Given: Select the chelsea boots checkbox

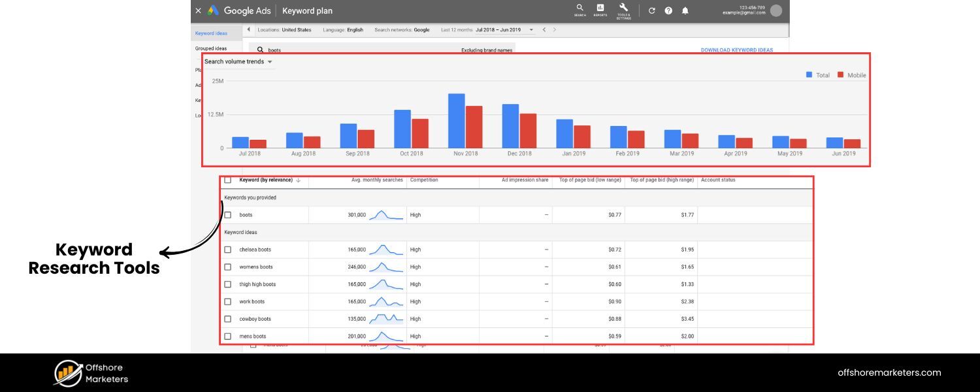Looking at the screenshot, I should [x=228, y=249].
